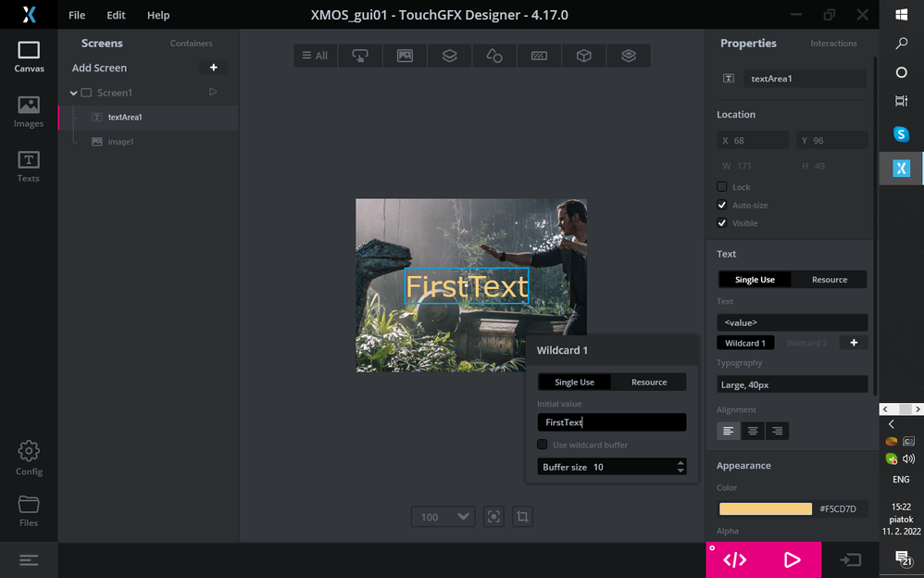924x578 pixels.
Task: Open the Help menu
Action: (158, 16)
